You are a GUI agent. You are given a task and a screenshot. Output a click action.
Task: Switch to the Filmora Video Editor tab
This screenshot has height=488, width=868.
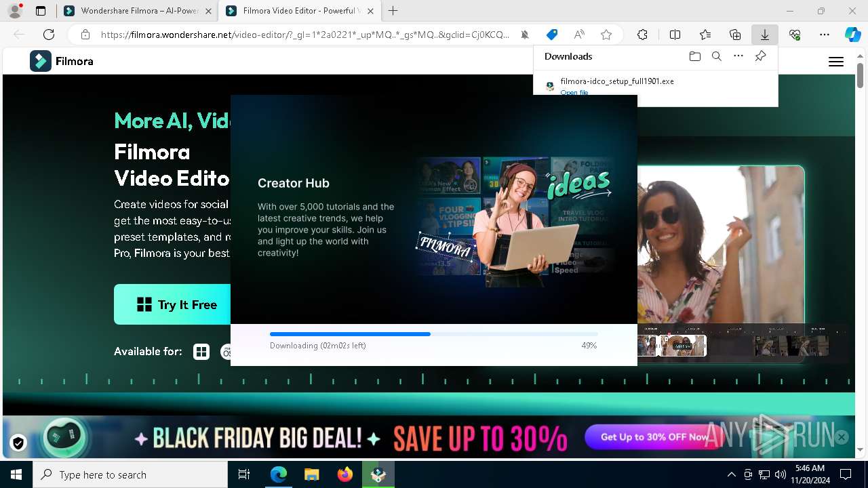pos(300,11)
